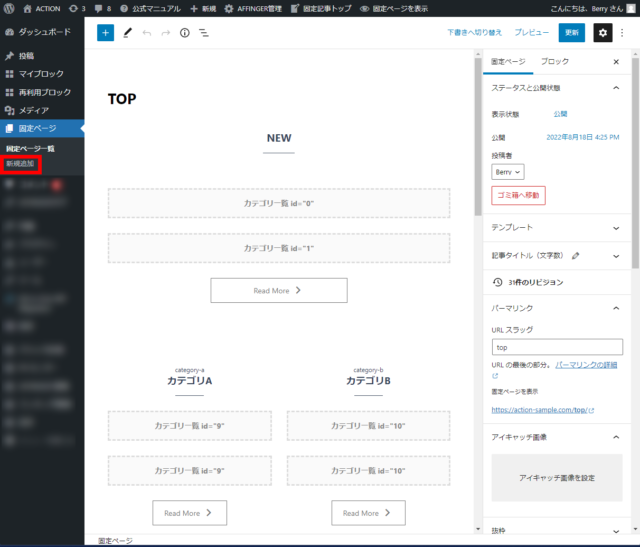Toggle the settings gear sidebar button
This screenshot has height=547, width=640.
coord(602,33)
